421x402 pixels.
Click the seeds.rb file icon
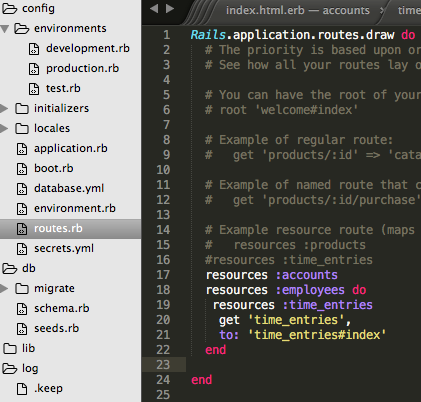[x=22, y=329]
